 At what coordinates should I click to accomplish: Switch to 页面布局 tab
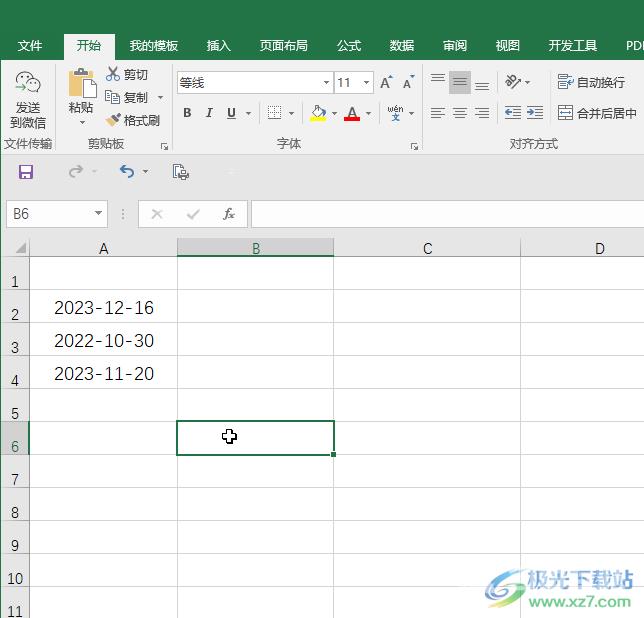click(x=283, y=45)
